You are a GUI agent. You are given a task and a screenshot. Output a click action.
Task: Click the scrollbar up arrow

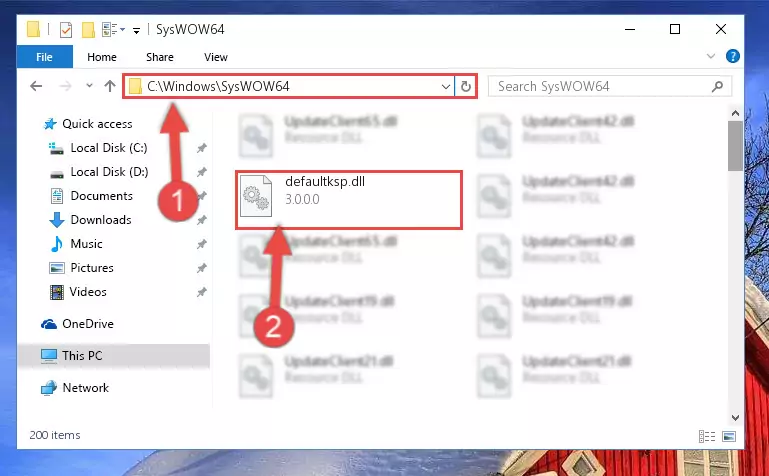coord(735,114)
